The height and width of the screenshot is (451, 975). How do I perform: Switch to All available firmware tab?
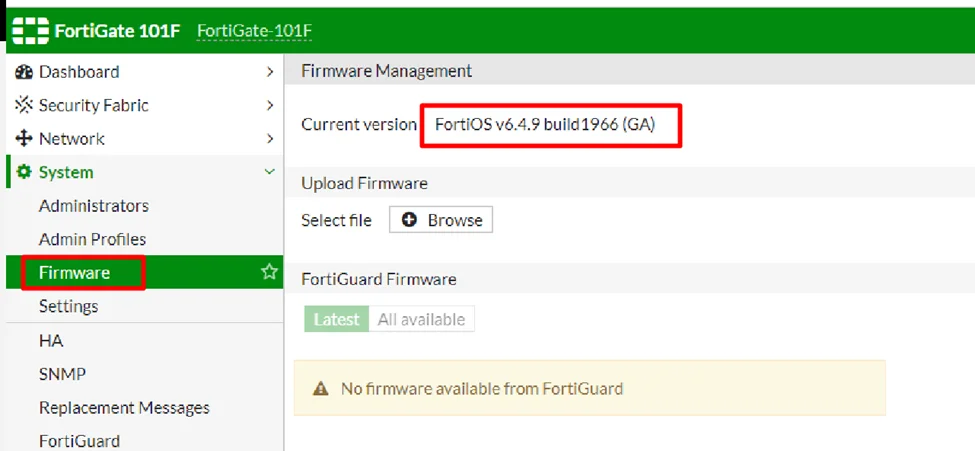[x=422, y=319]
